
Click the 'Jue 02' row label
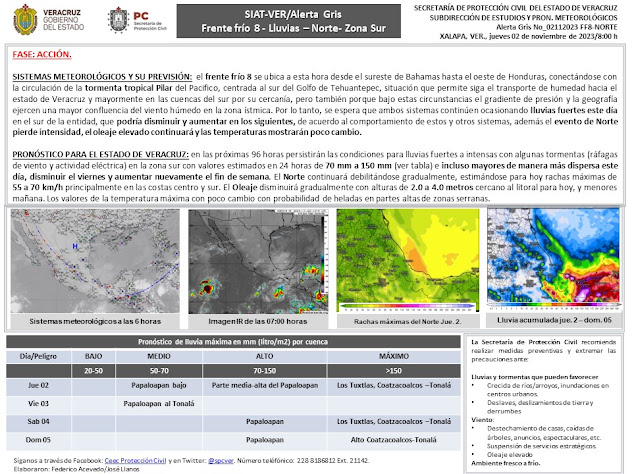click(x=38, y=385)
